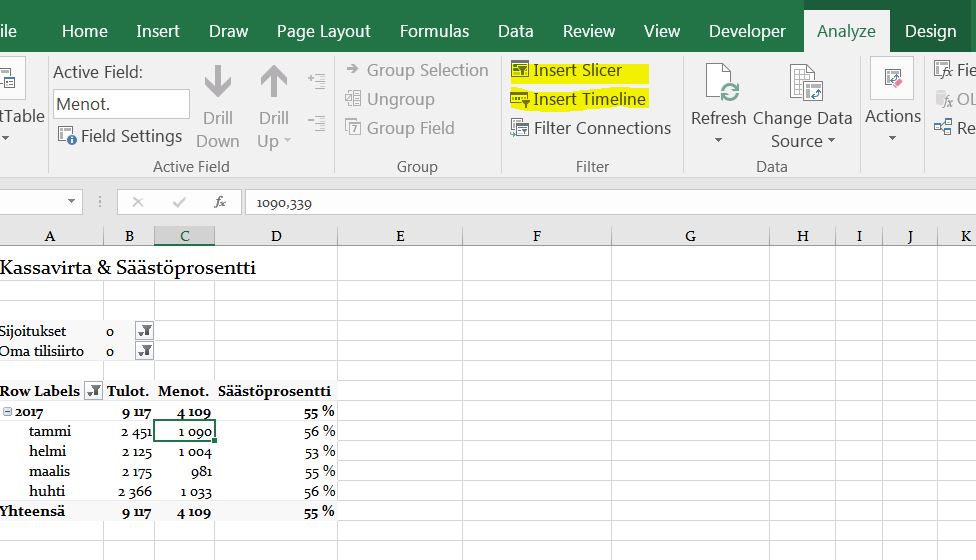Select the helmi row label cell
Image resolution: width=976 pixels, height=560 pixels.
click(x=48, y=451)
